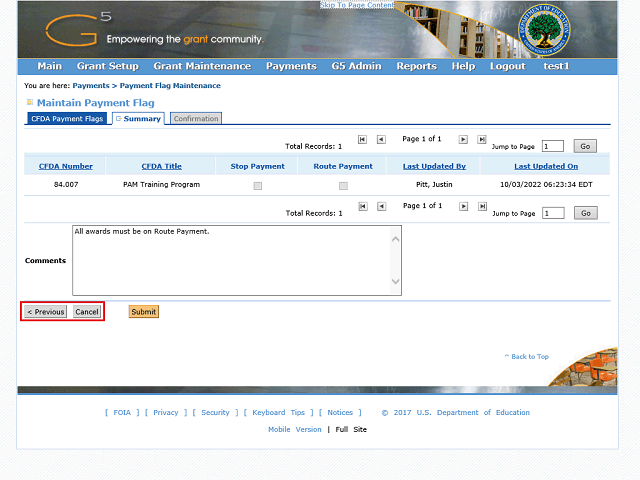This screenshot has width=640, height=480.
Task: Click Comments scrollbar up arrow
Action: click(395, 239)
